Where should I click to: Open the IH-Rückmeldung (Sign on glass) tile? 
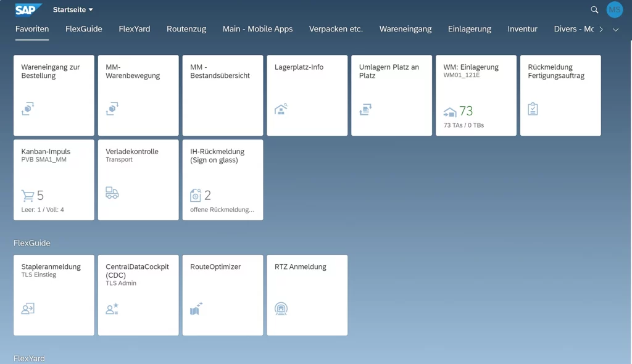tap(222, 180)
